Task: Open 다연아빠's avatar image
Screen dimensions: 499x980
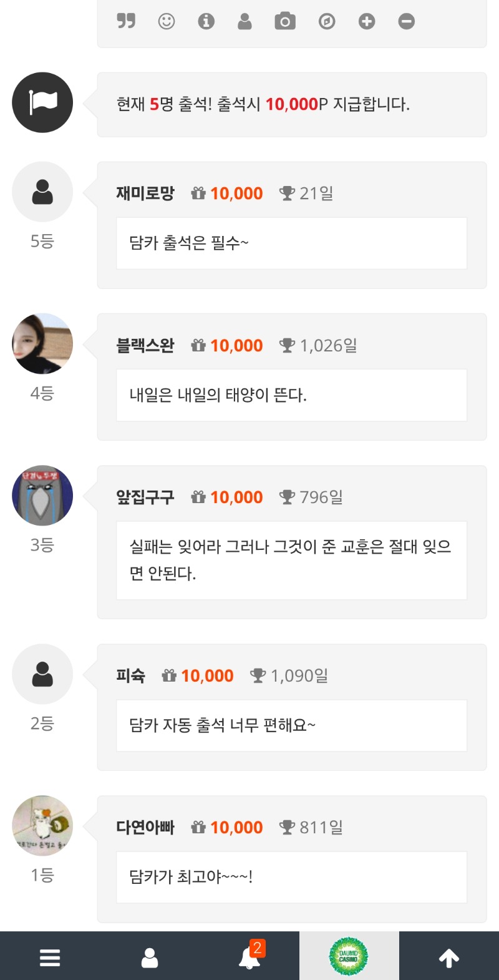Action: click(42, 826)
